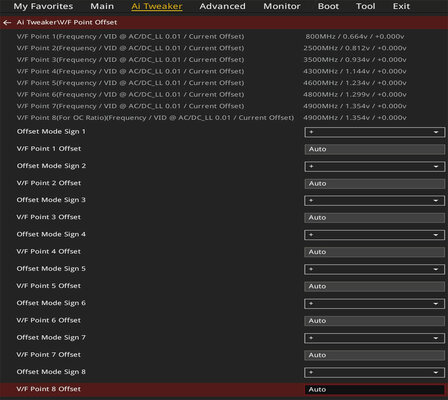Image resolution: width=448 pixels, height=400 pixels.
Task: Open the Boot tab
Action: click(x=328, y=6)
